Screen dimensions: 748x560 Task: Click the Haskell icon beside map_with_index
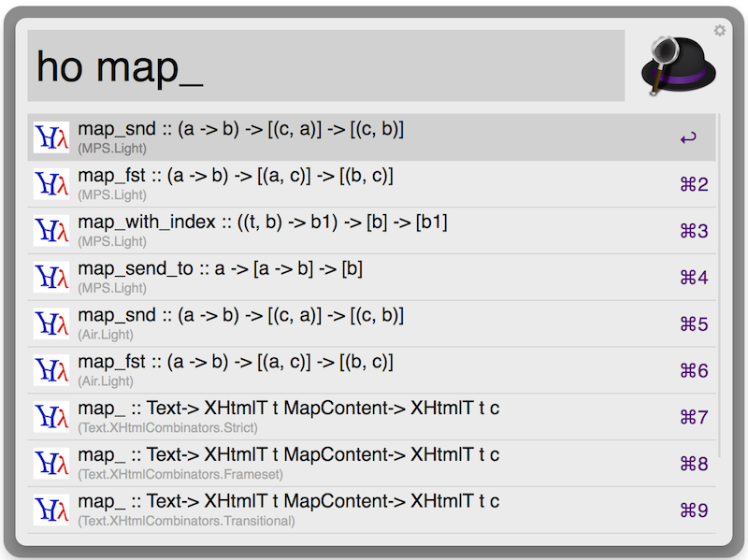(x=51, y=231)
